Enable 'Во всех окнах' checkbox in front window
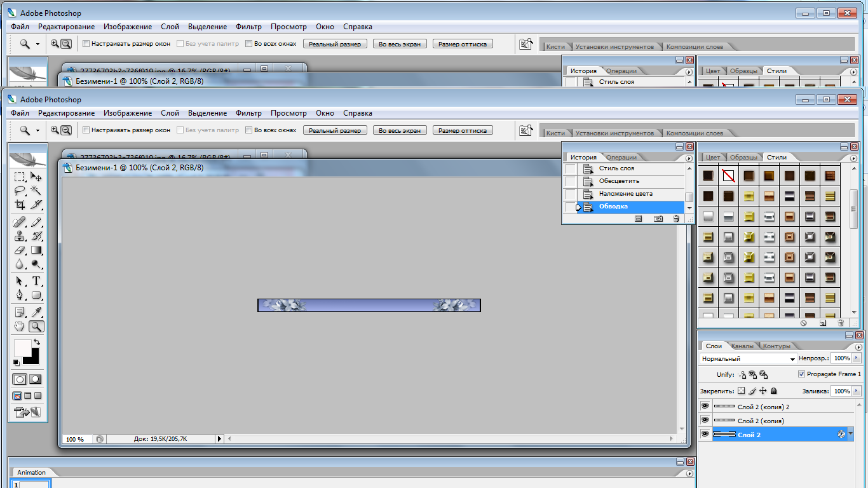Image resolution: width=868 pixels, height=488 pixels. pos(249,130)
